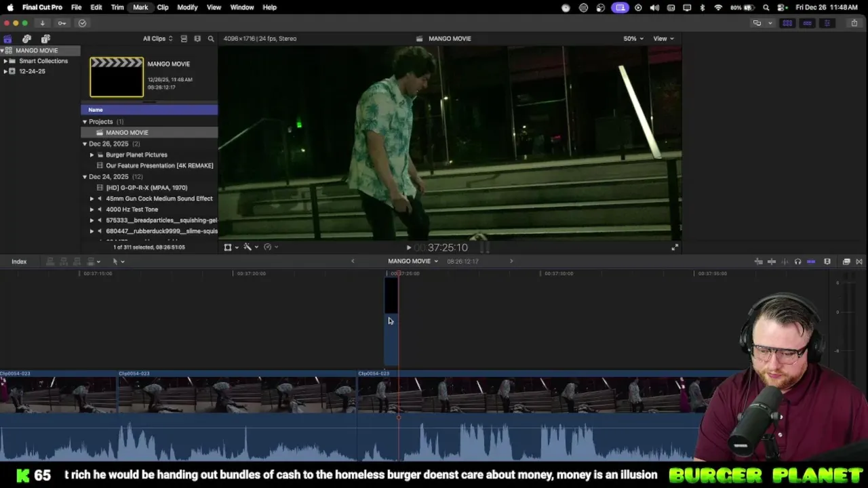Go back in timeline history
Image resolution: width=868 pixels, height=488 pixels.
[x=353, y=261]
